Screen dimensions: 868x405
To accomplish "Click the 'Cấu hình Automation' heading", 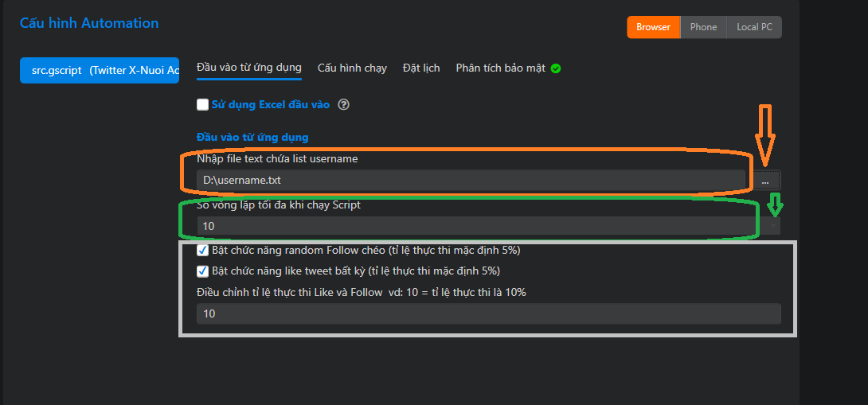I will tap(89, 23).
